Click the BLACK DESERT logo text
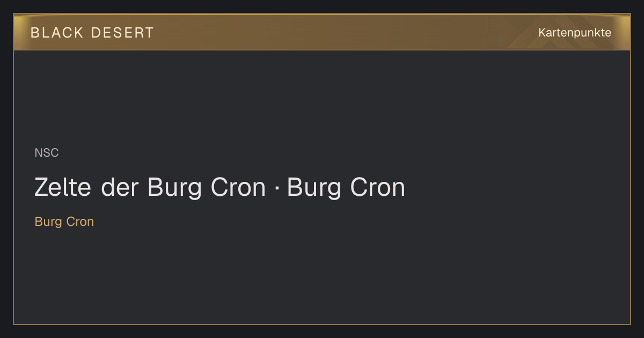Image resolution: width=644 pixels, height=338 pixels. pyautogui.click(x=92, y=33)
